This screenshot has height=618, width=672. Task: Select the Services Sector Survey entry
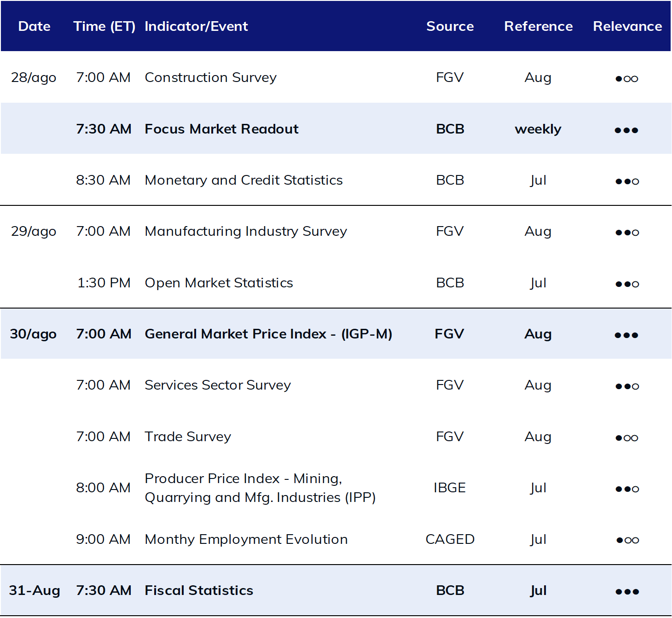[218, 385]
